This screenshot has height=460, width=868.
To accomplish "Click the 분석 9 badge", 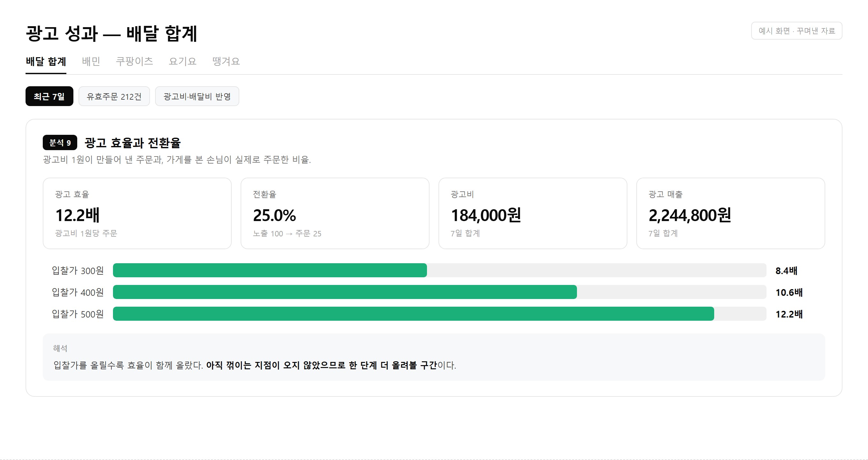I will click(x=60, y=143).
